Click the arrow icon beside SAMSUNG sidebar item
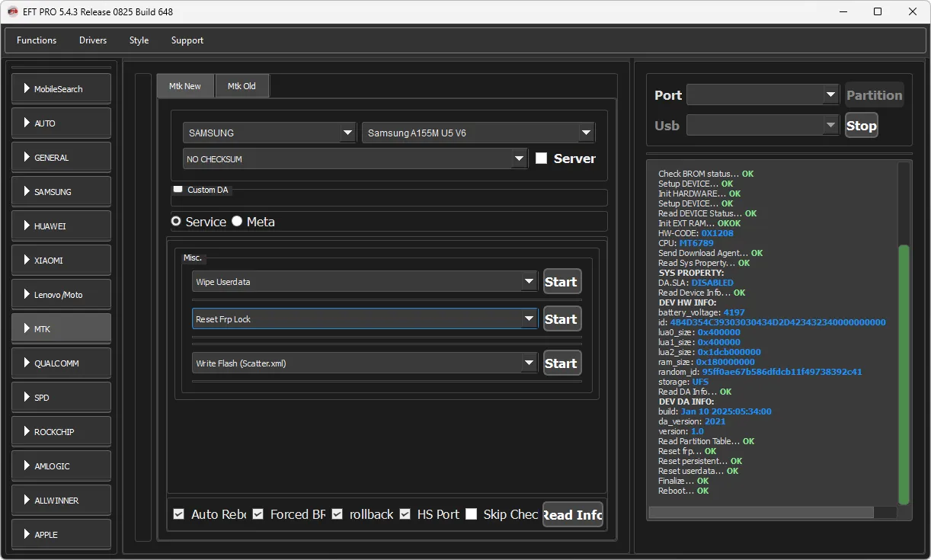931x560 pixels. 27,192
